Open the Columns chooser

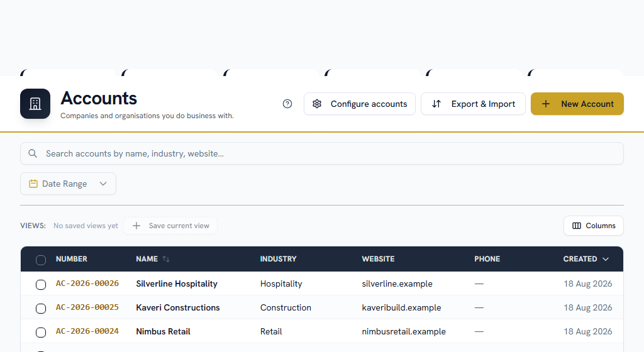pyautogui.click(x=594, y=226)
